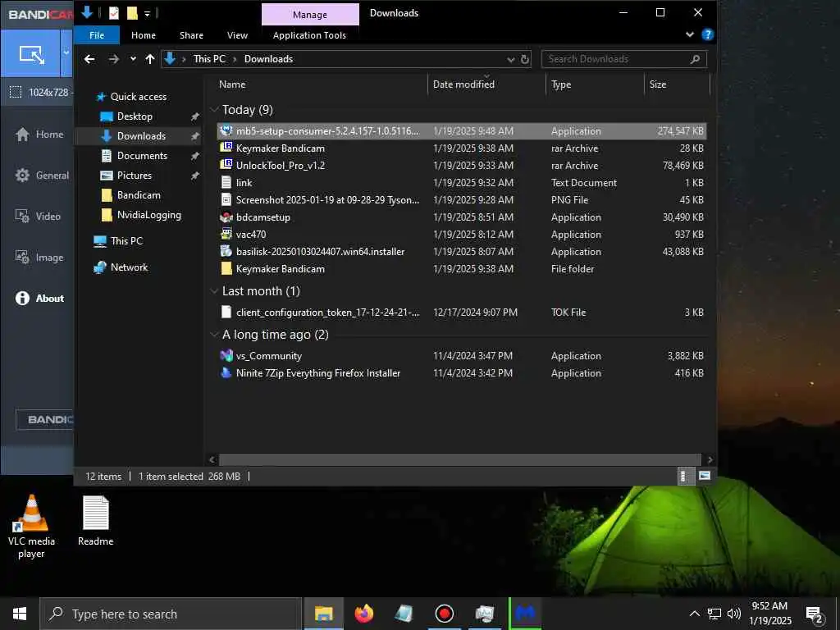Go up one folder level
Viewport: 840px width, 630px height.
pyautogui.click(x=150, y=59)
